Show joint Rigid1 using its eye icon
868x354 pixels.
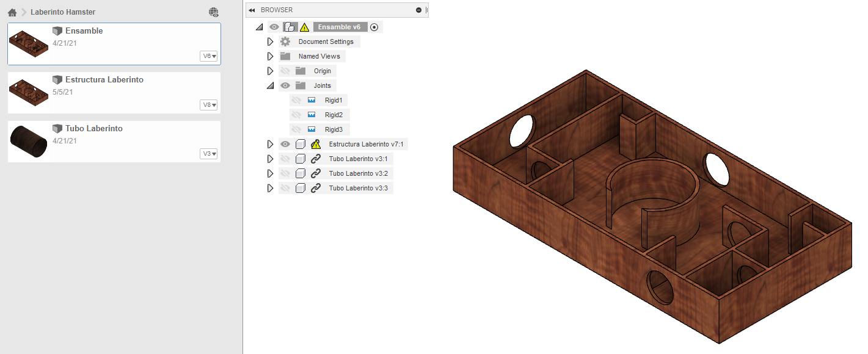(296, 100)
